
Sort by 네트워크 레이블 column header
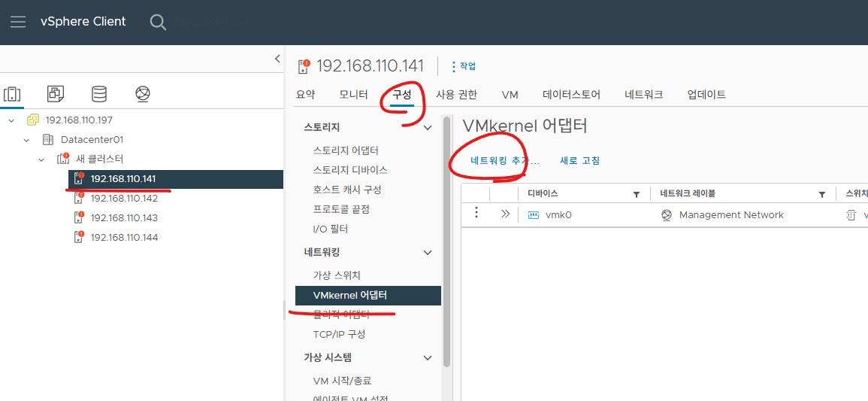[x=688, y=194]
